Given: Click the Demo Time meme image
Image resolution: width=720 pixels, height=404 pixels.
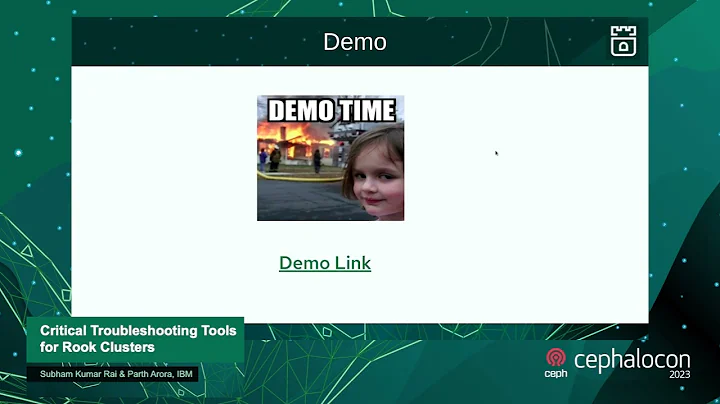Looking at the screenshot, I should (x=331, y=158).
